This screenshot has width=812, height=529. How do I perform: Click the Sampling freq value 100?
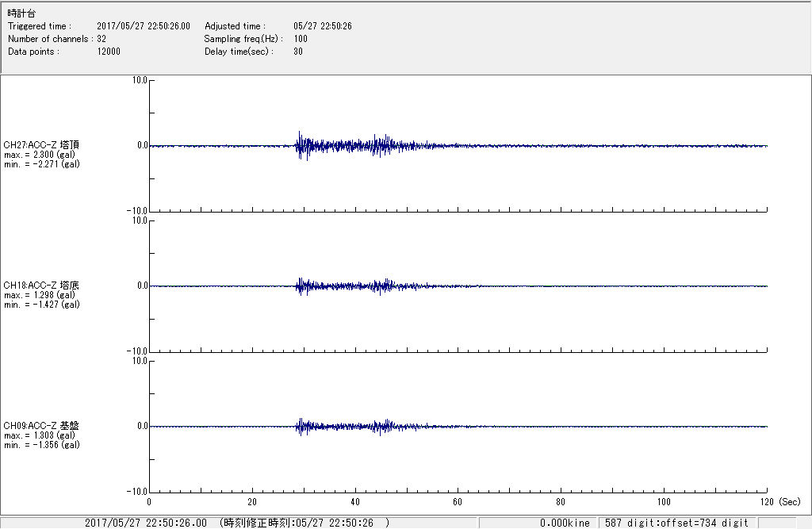pyautogui.click(x=301, y=39)
